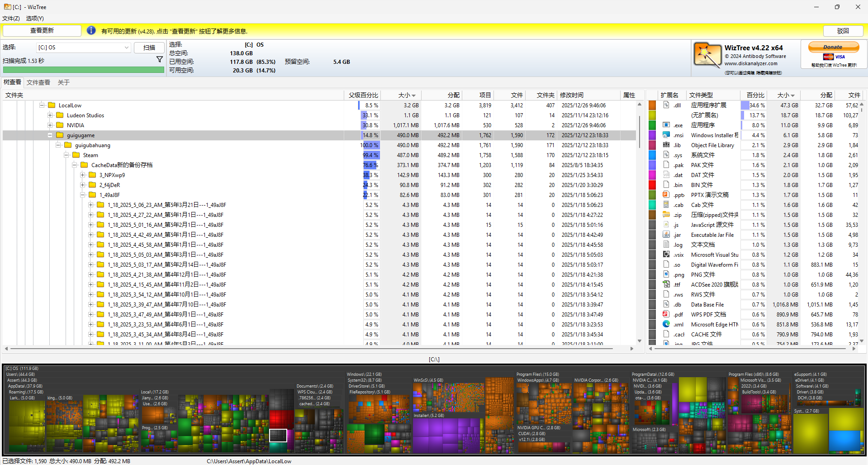Click the .zip archive type icon
The width and height of the screenshot is (868, 465).
(x=666, y=215)
